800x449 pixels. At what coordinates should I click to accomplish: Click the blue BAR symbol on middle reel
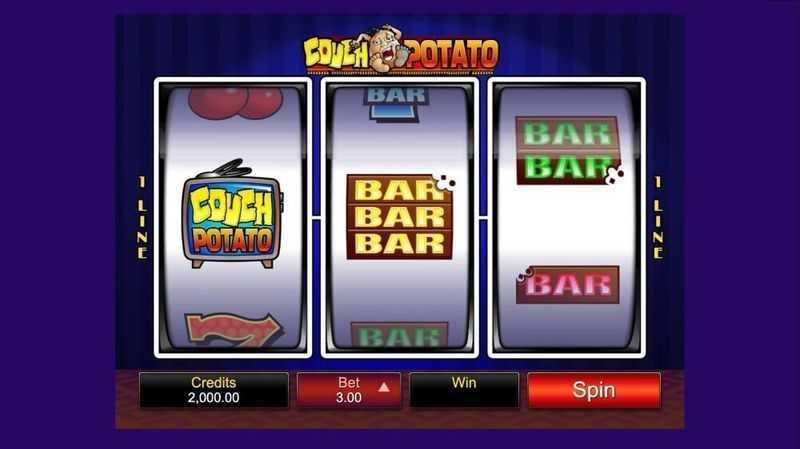point(396,104)
